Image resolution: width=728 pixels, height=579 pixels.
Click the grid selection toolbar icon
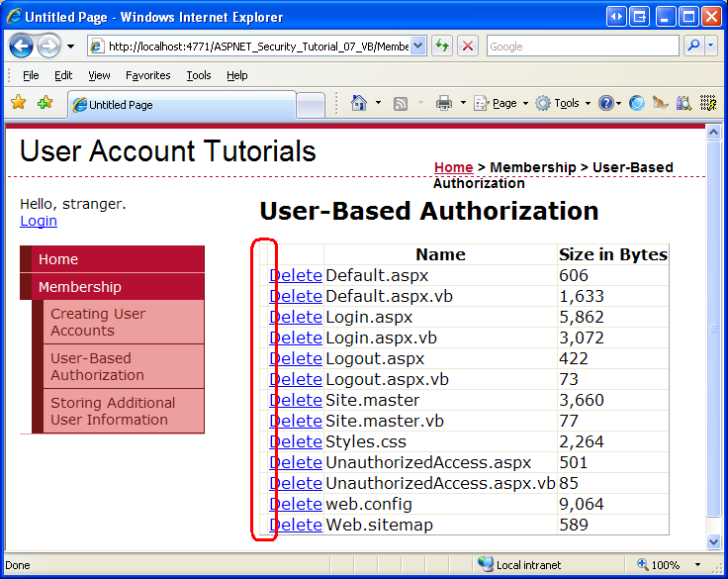[708, 103]
